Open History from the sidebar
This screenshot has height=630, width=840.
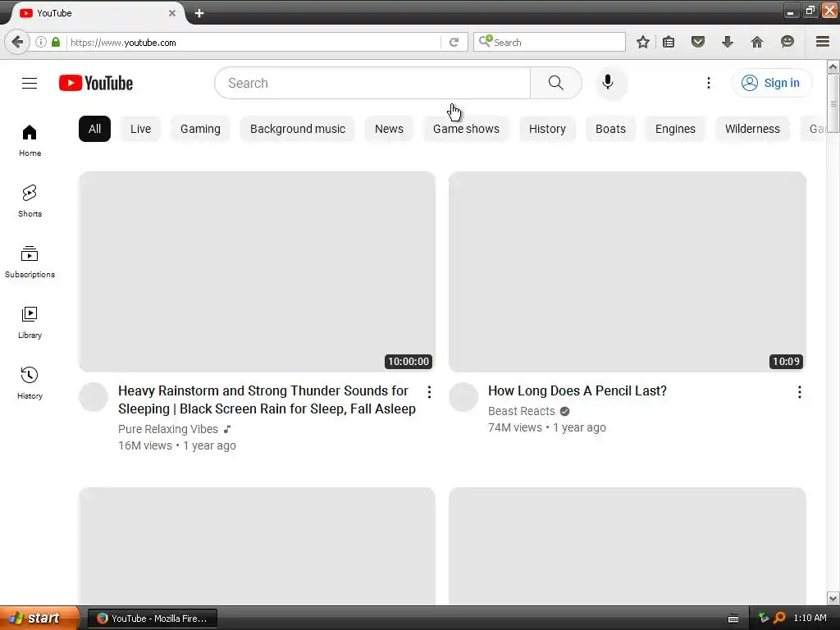click(x=30, y=383)
